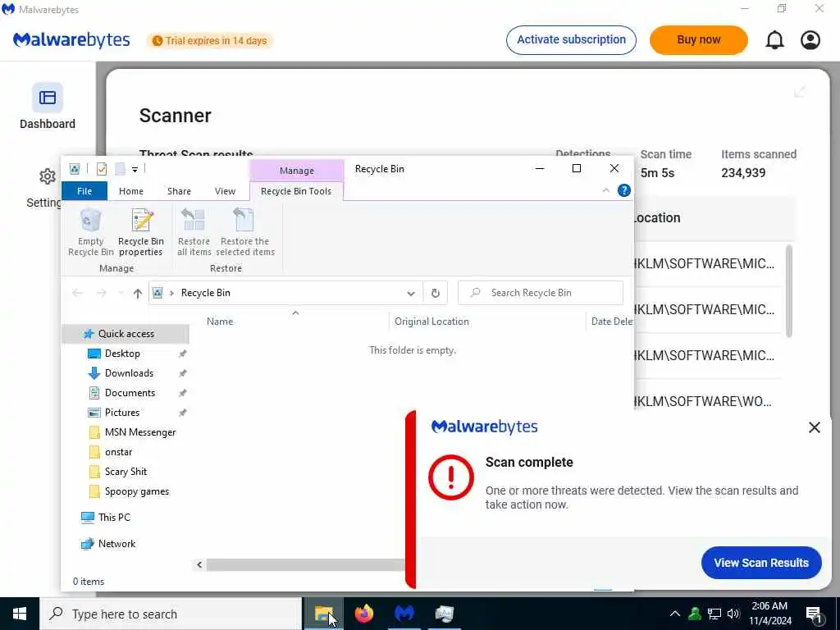The width and height of the screenshot is (840, 630).
Task: Open the Malwarebytes account profile icon
Action: click(x=810, y=40)
